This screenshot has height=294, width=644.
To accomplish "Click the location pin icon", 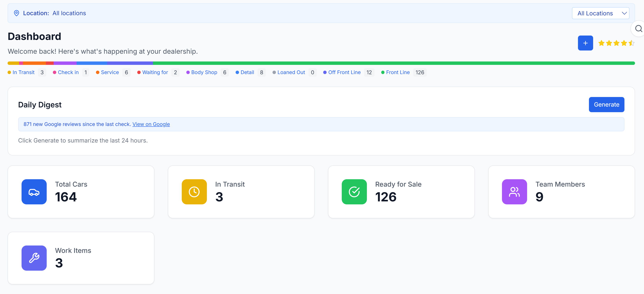I will [16, 13].
